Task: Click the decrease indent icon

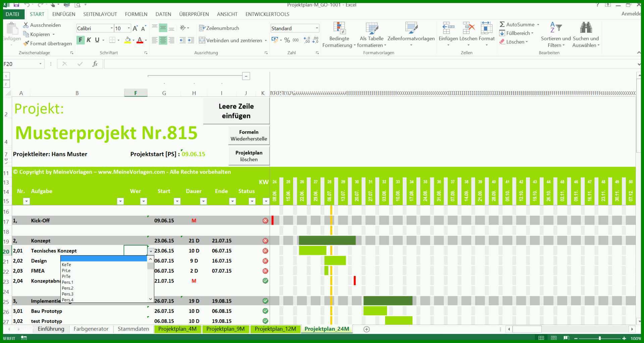Action: [182, 41]
